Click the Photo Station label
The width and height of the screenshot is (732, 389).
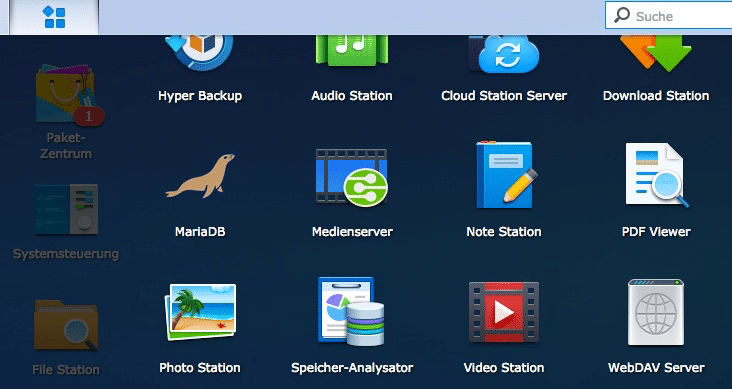[200, 368]
